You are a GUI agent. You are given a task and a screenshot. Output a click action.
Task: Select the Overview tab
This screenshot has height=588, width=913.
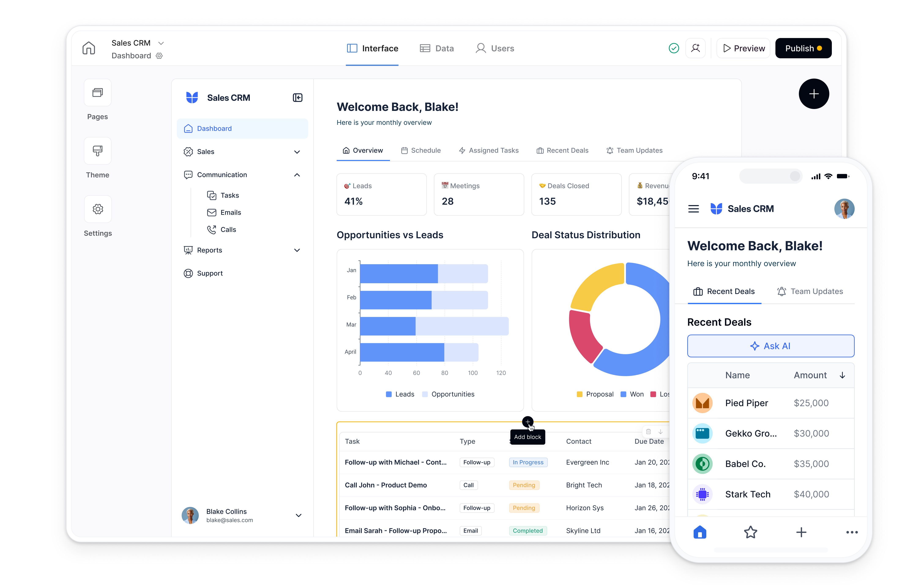click(362, 150)
